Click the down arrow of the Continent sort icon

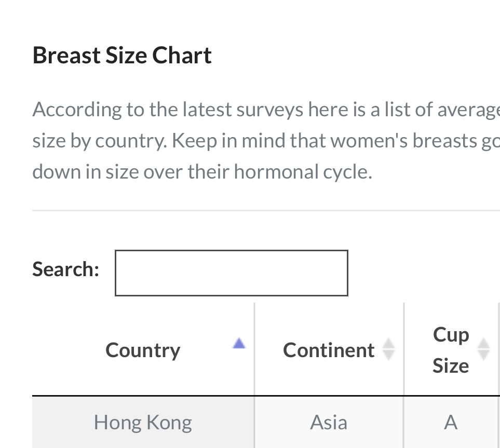[388, 355]
